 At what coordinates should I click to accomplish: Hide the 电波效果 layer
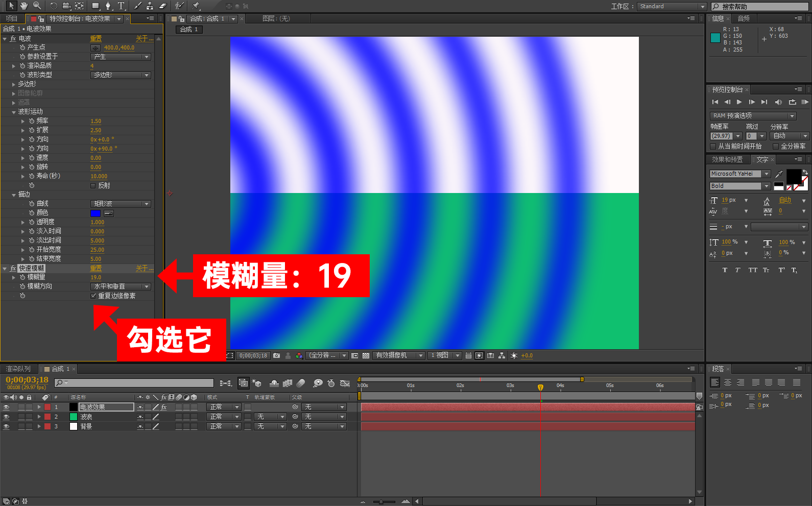pyautogui.click(x=6, y=407)
